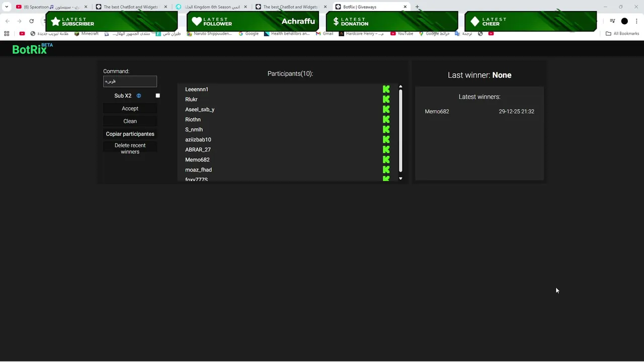Click the Kick icon beside aziizbab10
The height and width of the screenshot is (362, 644).
point(386,140)
